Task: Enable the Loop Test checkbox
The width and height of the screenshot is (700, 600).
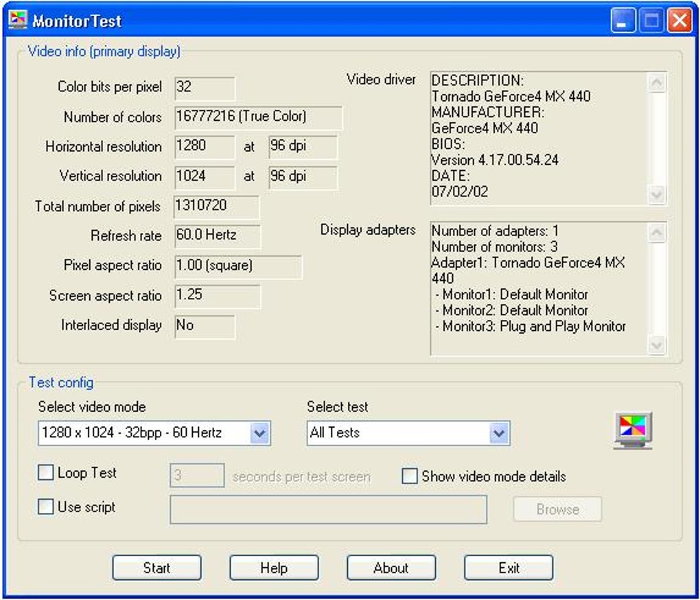Action: coord(45,472)
